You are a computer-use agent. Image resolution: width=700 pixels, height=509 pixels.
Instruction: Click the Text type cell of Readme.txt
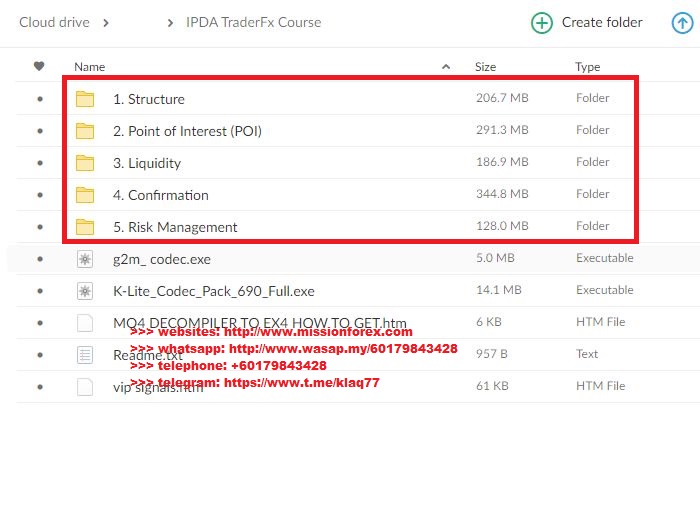click(x=587, y=354)
